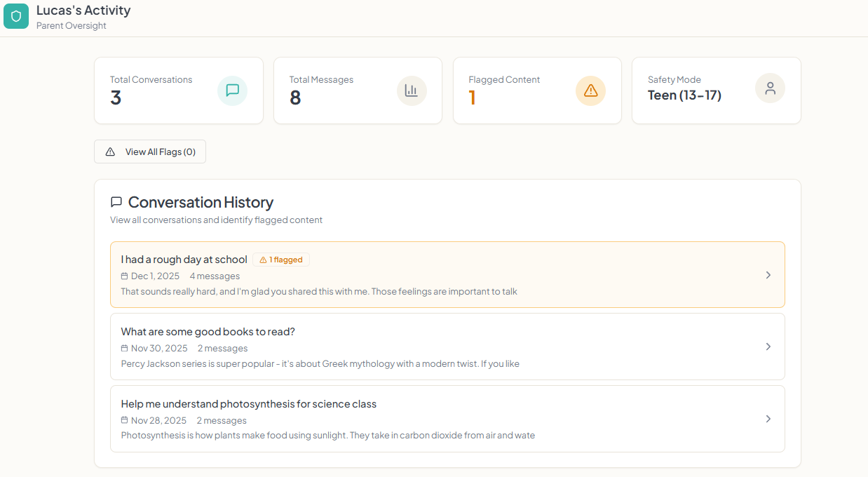Image resolution: width=868 pixels, height=477 pixels.
Task: Open the View All Flags (0) button
Action: click(x=150, y=152)
